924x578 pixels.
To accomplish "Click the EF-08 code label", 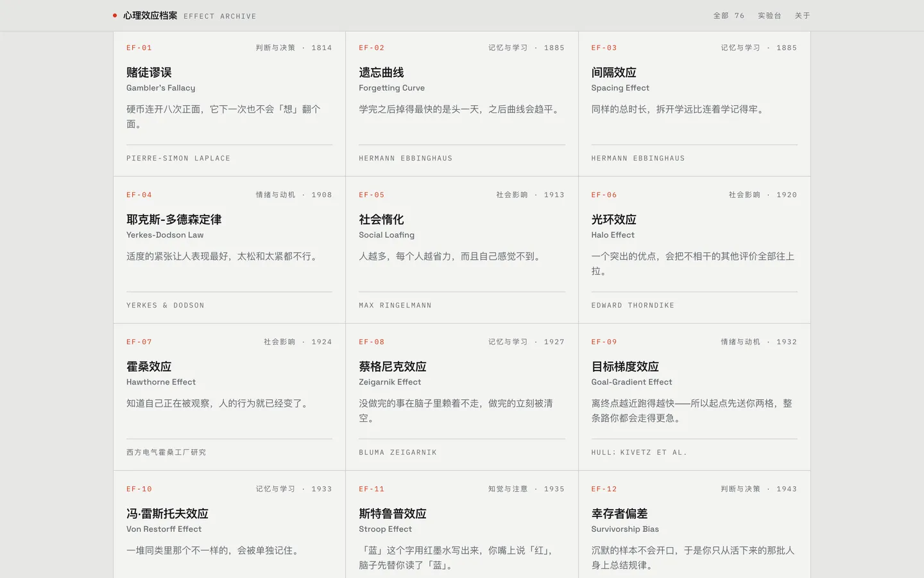I will click(372, 342).
